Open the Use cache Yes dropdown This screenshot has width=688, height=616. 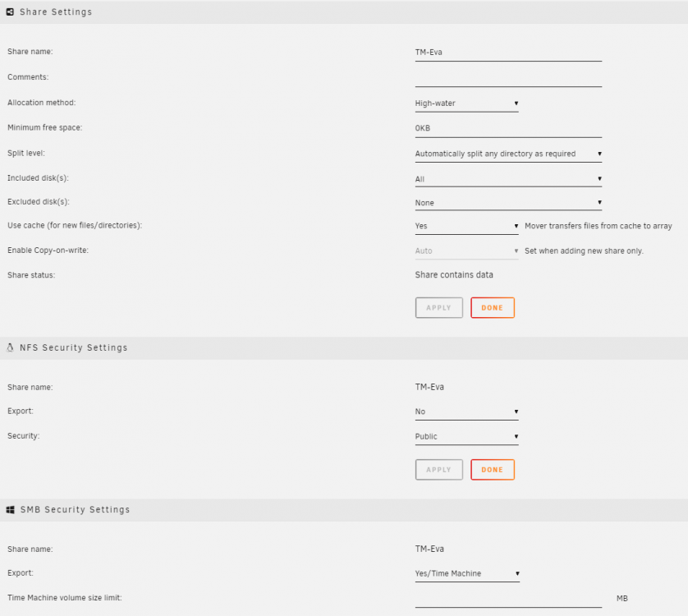[466, 226]
